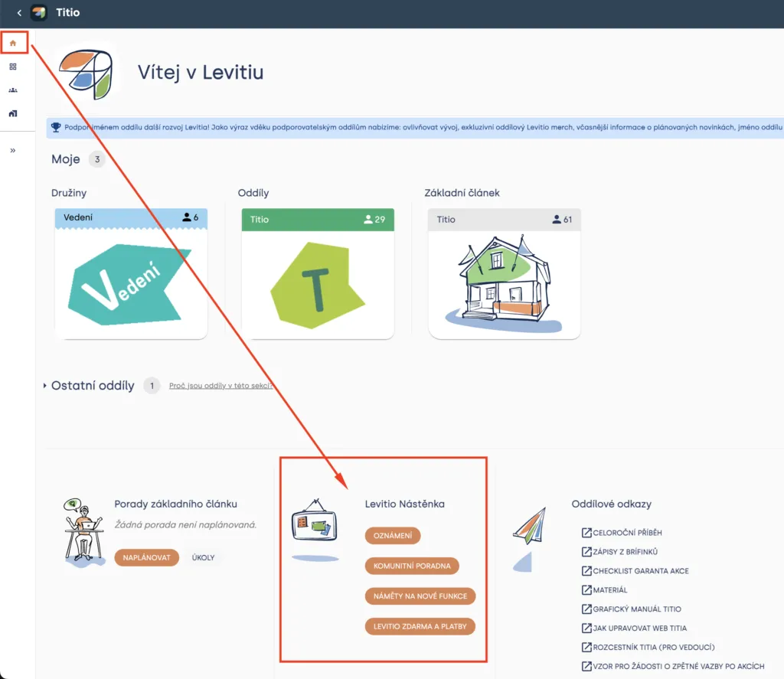Open the building icon in sidebar
784x679 pixels.
13,113
